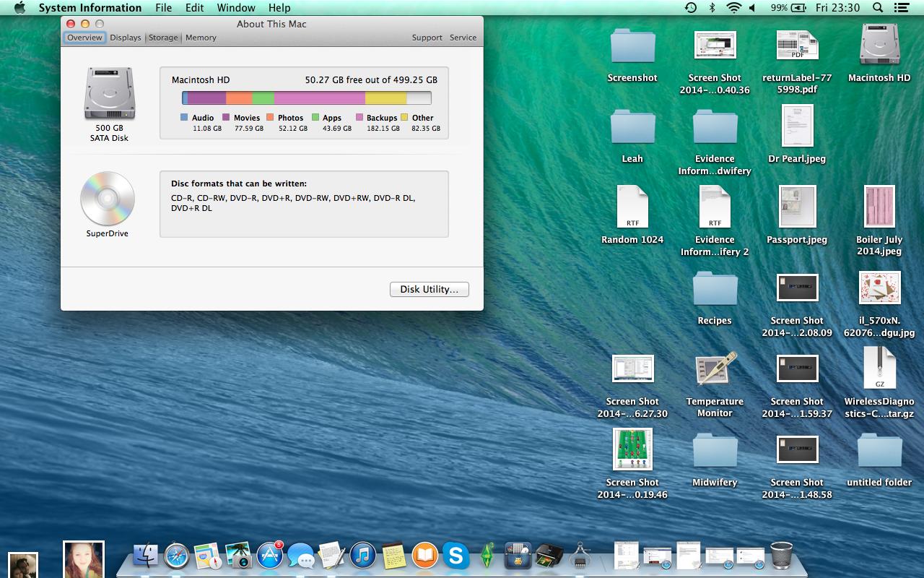924x578 pixels.
Task: Select the Random 1024 RTF file
Action: coord(632,207)
